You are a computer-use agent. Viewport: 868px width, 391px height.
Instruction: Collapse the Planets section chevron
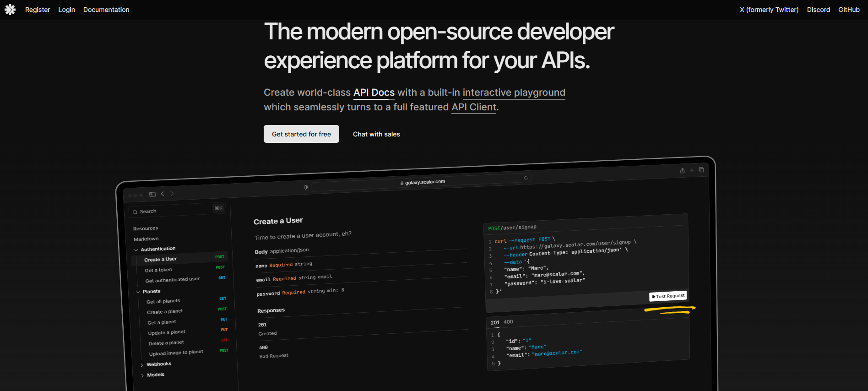tap(138, 292)
